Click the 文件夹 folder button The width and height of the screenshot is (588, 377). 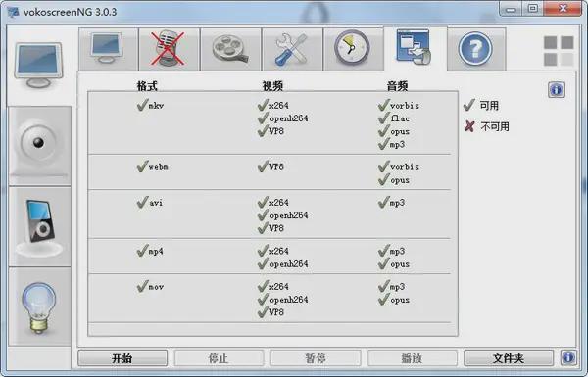tap(509, 358)
